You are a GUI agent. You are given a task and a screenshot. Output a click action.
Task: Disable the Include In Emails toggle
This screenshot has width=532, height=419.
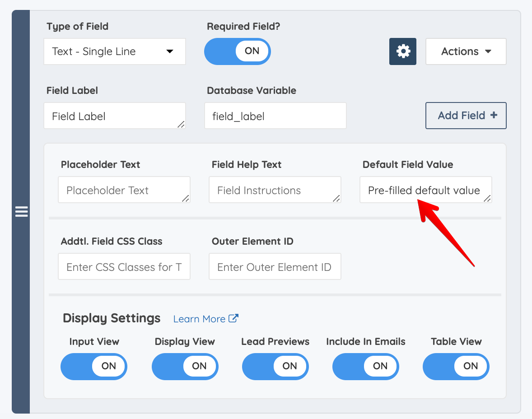click(365, 366)
